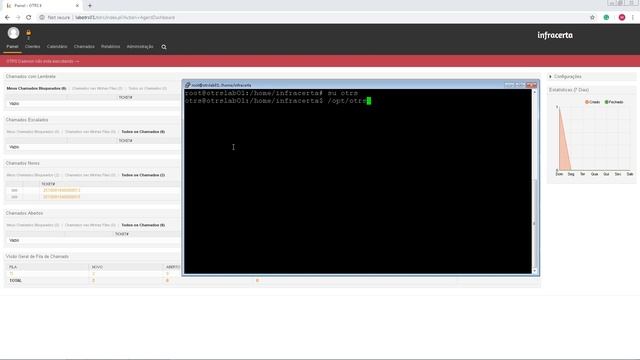Click the Chamados Escalados widget header
640x360 pixels.
tap(27, 120)
